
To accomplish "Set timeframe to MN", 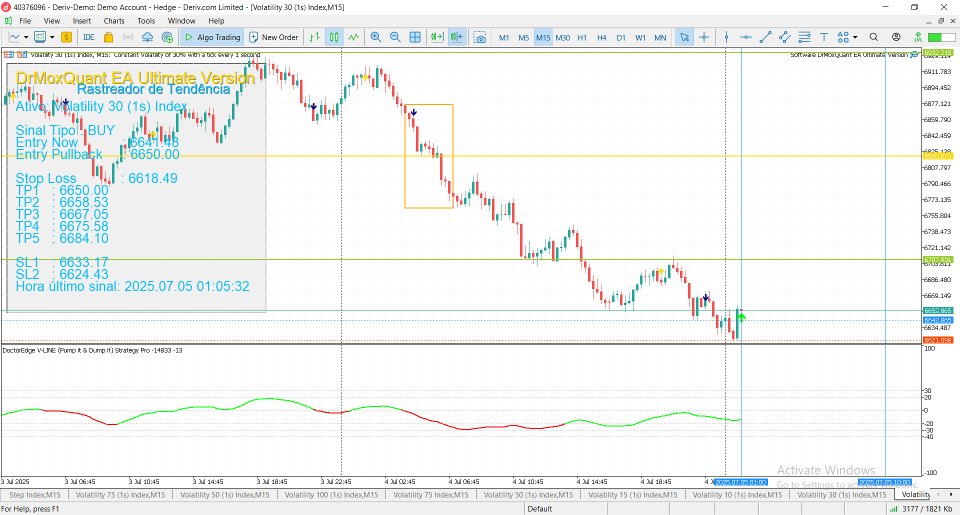I will point(660,37).
